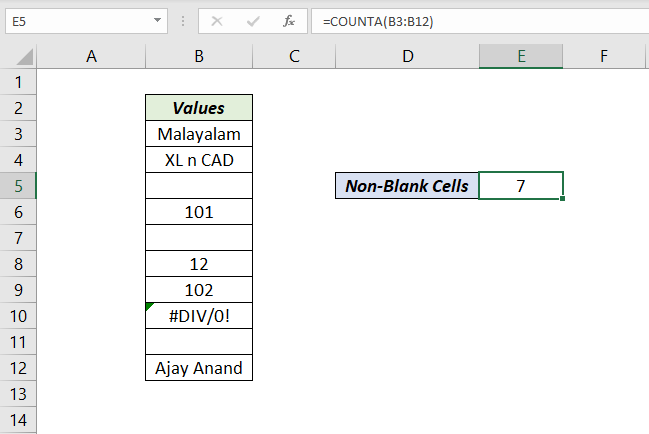The width and height of the screenshot is (649, 434).
Task: Select row 10 header
Action: 18,315
